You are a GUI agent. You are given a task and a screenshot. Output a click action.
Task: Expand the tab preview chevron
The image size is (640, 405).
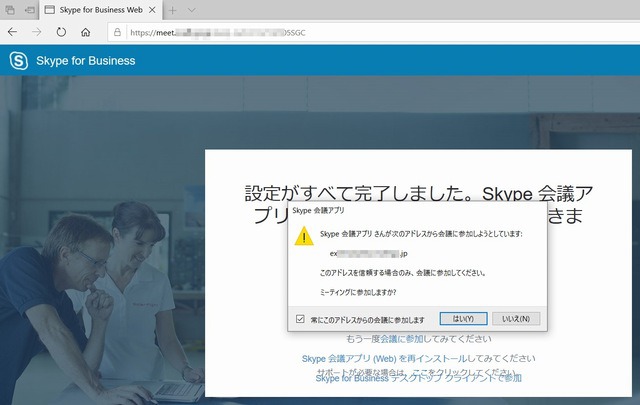191,10
